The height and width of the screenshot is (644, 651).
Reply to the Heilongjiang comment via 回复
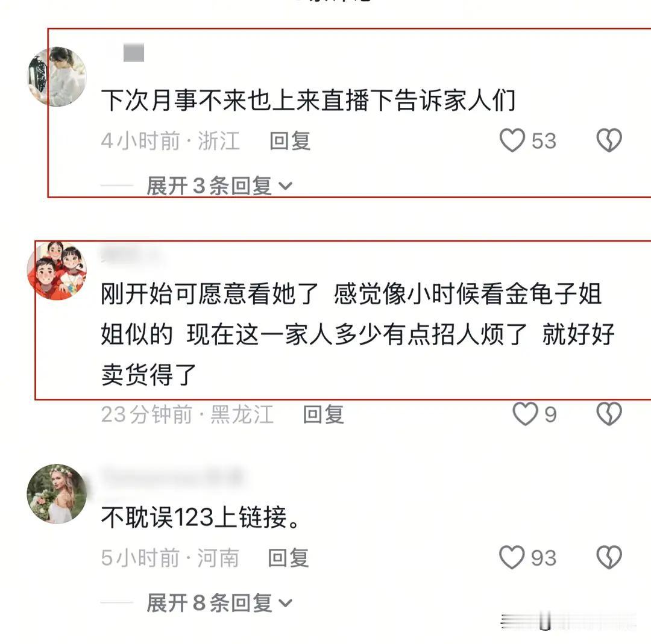click(x=324, y=414)
